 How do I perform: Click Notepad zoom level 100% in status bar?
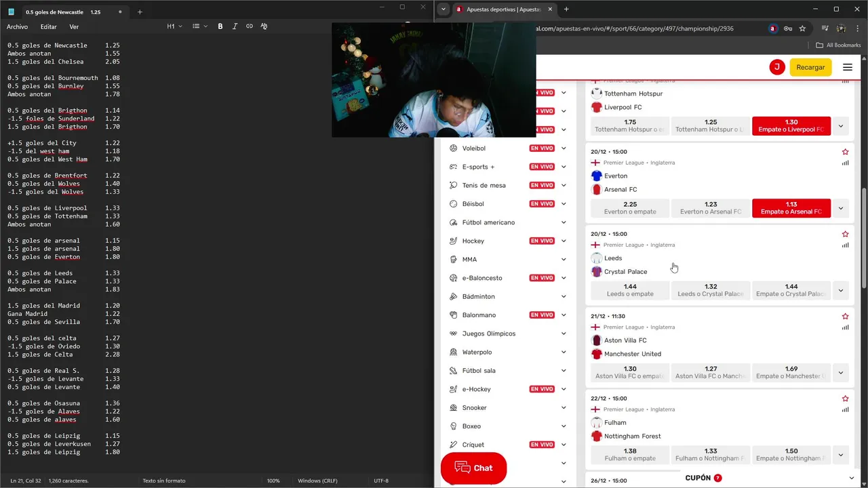(x=273, y=481)
